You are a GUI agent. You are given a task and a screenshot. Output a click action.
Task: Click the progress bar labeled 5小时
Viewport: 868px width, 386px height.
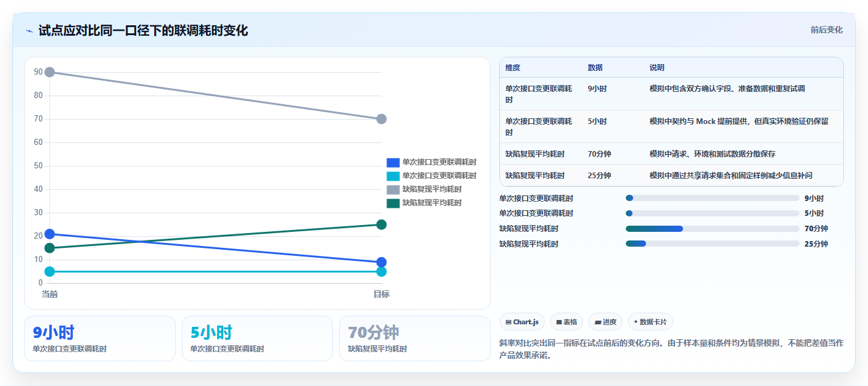tap(713, 213)
